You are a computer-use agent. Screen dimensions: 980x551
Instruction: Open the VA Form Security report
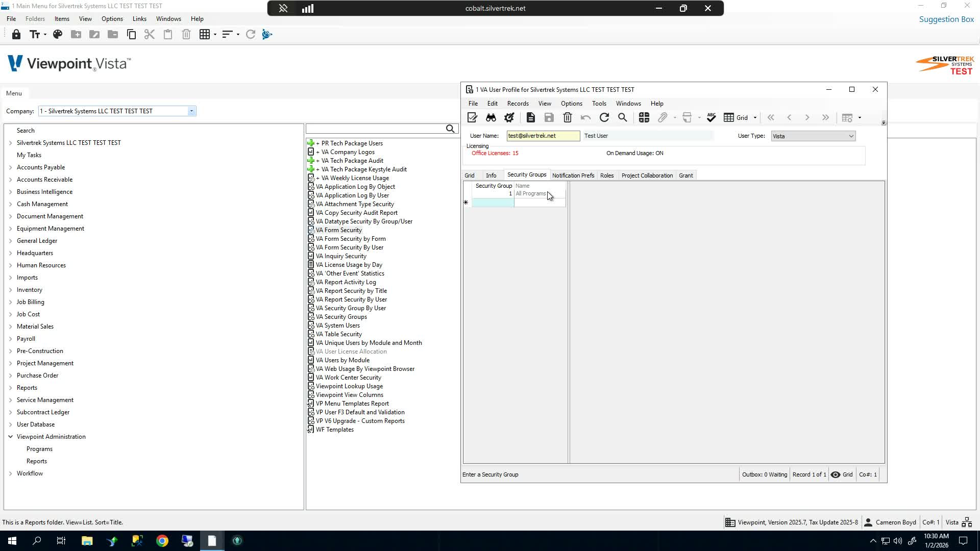338,230
